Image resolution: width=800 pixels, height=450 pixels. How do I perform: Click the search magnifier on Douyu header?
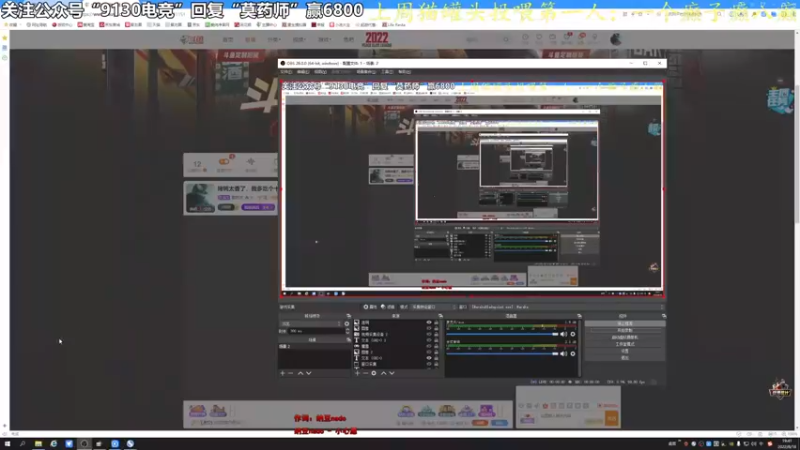pyautogui.click(x=506, y=39)
